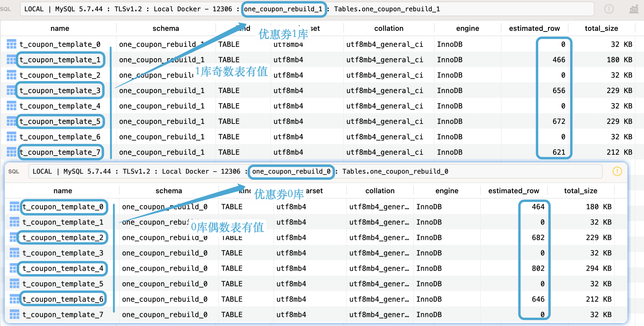Viewport: 644px width, 326px height.
Task: Click table icon for t_coupon_template_4 in rebuild_0
Action: 15,269
